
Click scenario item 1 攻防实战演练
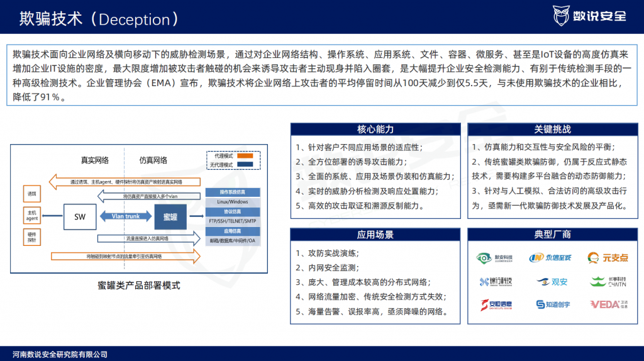[328, 253]
